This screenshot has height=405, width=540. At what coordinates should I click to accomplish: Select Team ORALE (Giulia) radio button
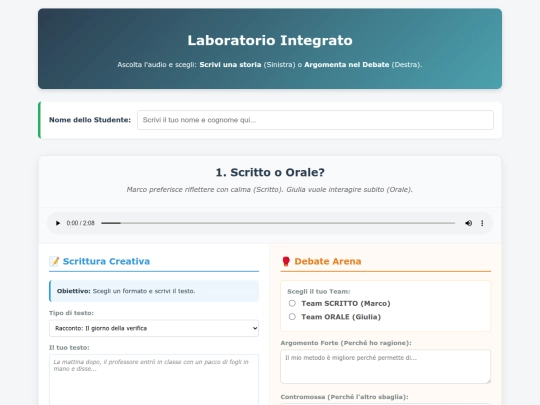292,317
